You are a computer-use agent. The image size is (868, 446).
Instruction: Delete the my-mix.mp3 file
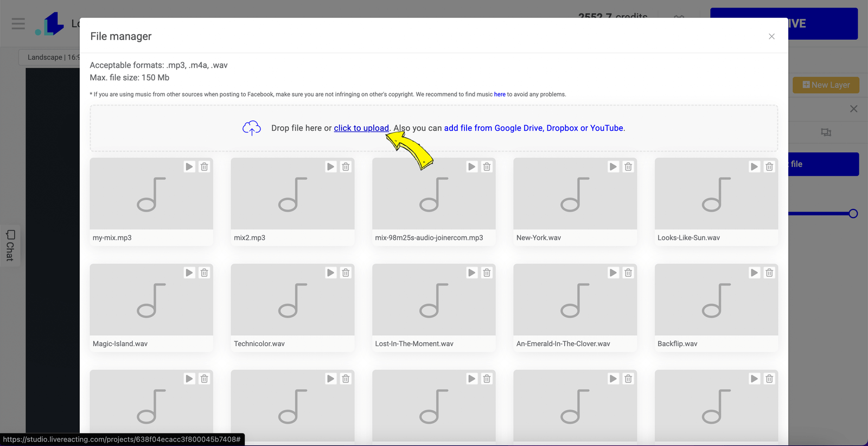tap(205, 167)
